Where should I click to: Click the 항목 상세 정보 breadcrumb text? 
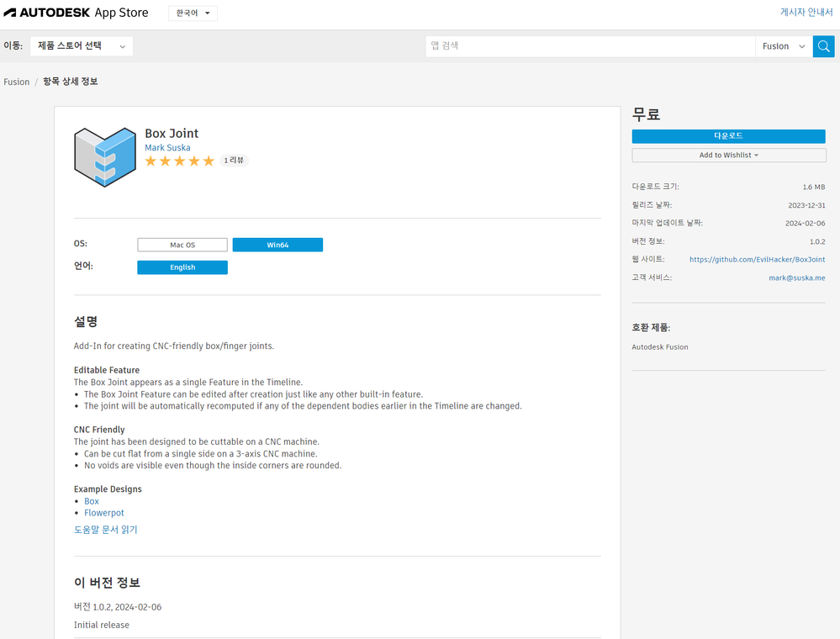(70, 82)
